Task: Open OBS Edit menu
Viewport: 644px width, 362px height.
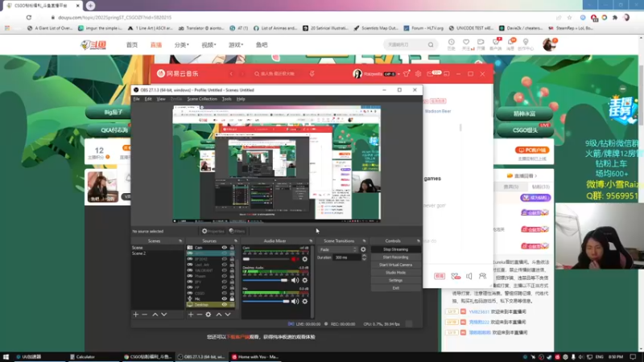Action: tap(148, 99)
